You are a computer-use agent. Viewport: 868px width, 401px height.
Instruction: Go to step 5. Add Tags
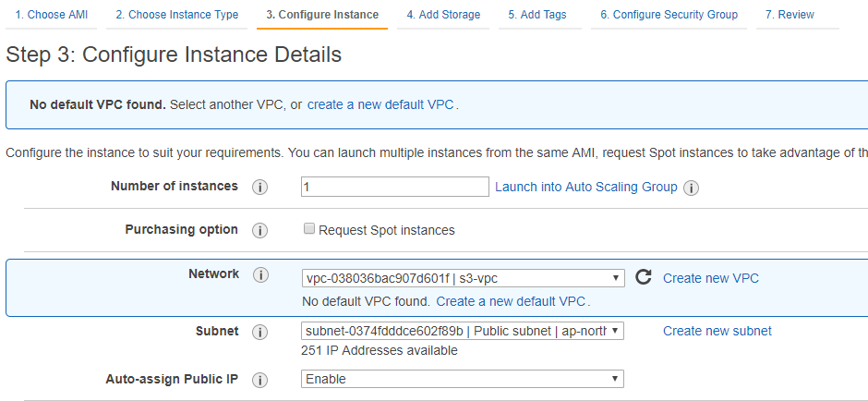point(537,15)
